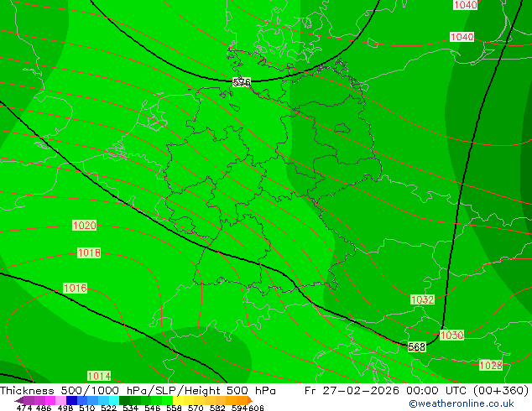Click the cyan legend swatch
The image size is (532, 411).
click(x=114, y=400)
